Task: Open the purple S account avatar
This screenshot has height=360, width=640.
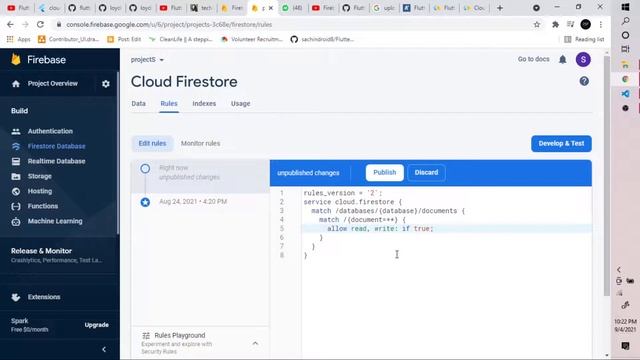Action: 583,59
